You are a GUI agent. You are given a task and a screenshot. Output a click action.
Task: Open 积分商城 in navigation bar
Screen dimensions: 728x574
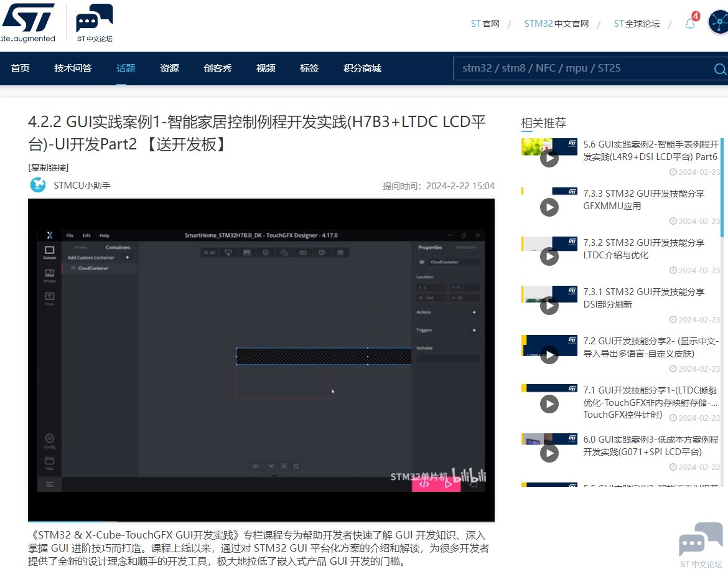click(x=362, y=68)
